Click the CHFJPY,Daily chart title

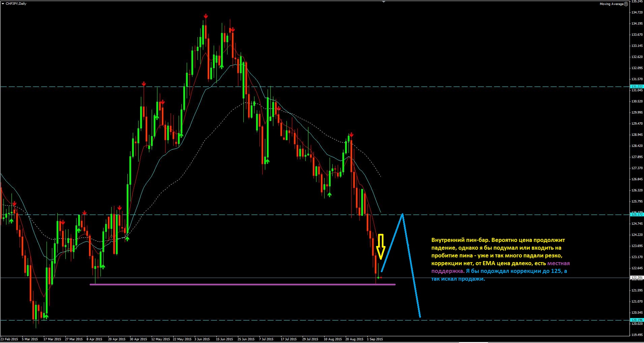click(x=16, y=4)
